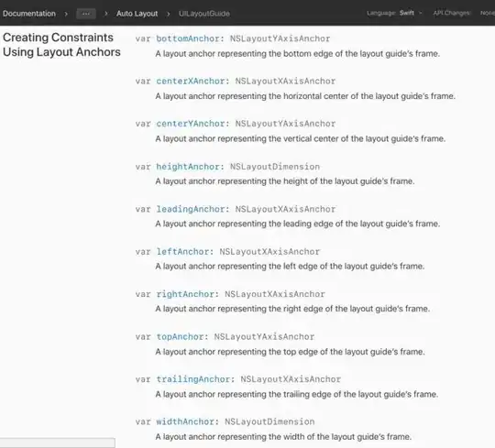Click NSLayoutDimension type beside widthAnchor

[x=269, y=421]
